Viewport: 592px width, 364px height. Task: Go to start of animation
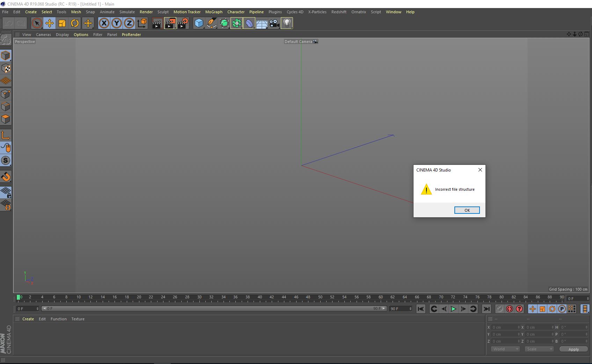click(421, 309)
